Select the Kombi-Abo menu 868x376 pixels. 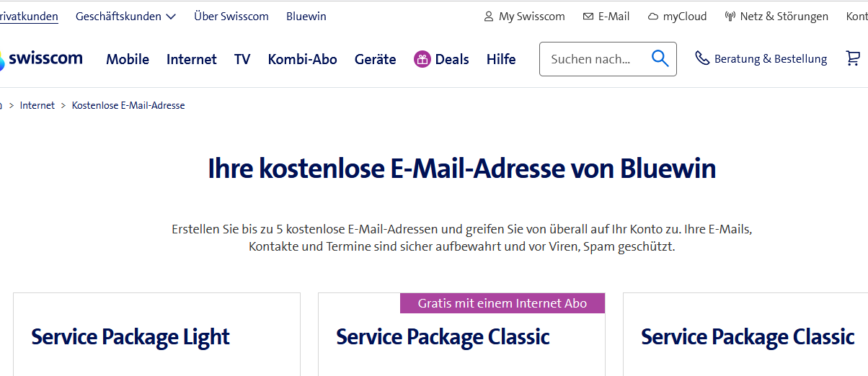tap(302, 60)
